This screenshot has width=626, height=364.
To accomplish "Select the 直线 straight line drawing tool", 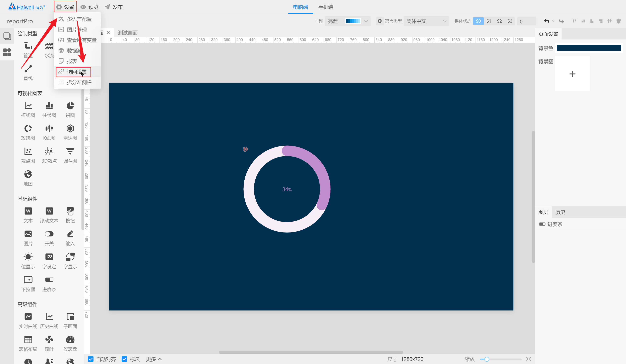I will coord(28,73).
